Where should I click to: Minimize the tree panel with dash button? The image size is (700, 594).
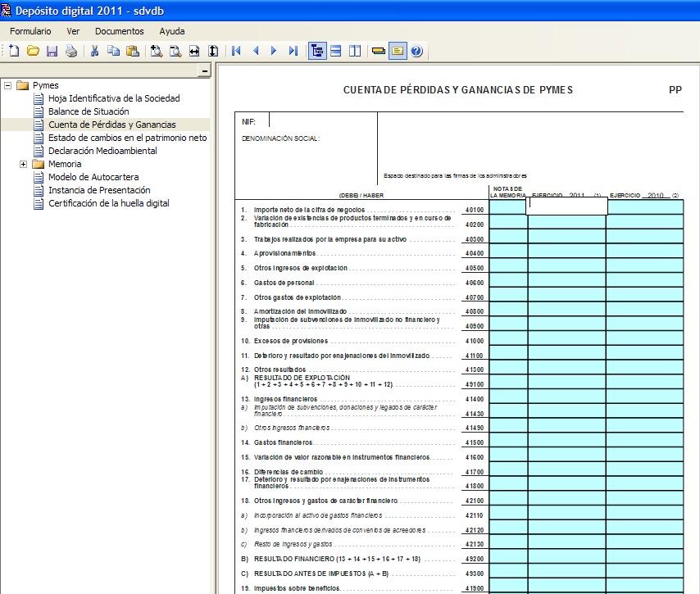pyautogui.click(x=204, y=70)
